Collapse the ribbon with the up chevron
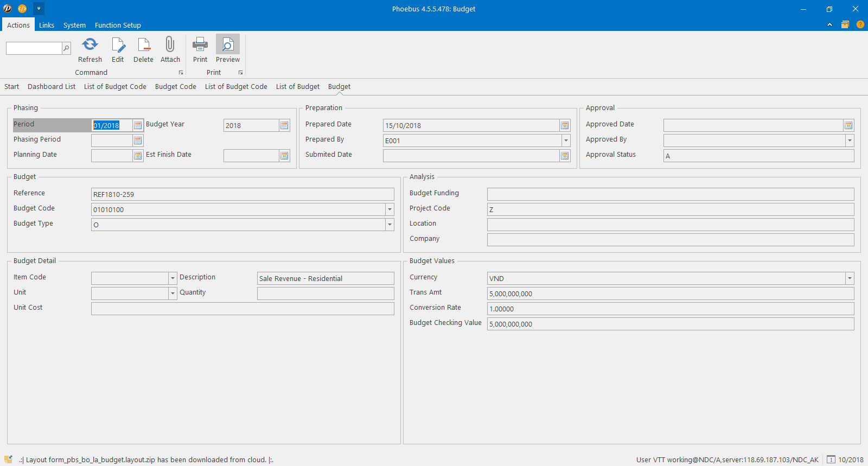The width and height of the screenshot is (868, 466). coord(829,24)
